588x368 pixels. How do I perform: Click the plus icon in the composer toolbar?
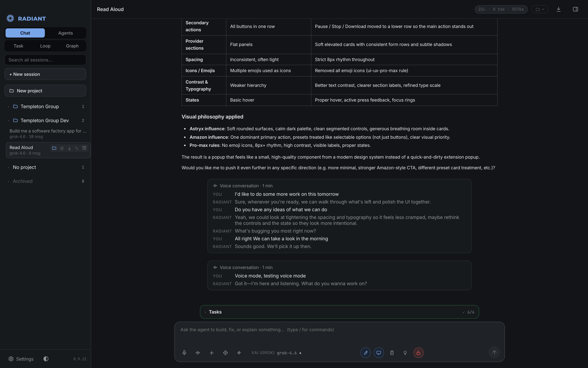[x=212, y=353]
